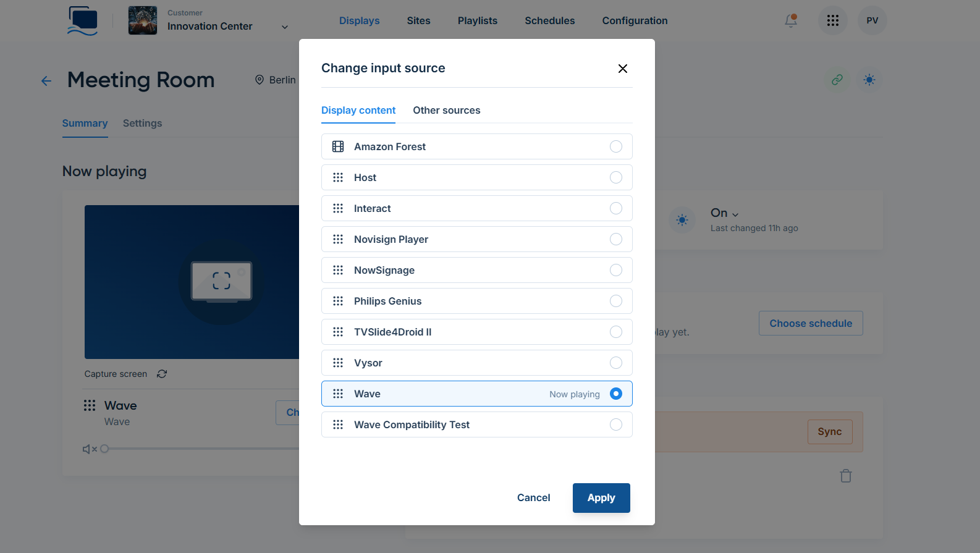Open the apps grid menu
The width and height of the screenshot is (980, 553).
(x=833, y=20)
